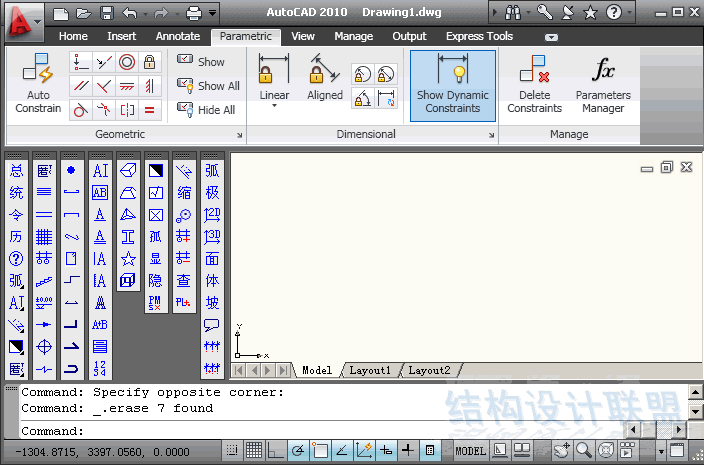Apply the Tangent geometric constraint
The image size is (704, 465).
[x=81, y=110]
